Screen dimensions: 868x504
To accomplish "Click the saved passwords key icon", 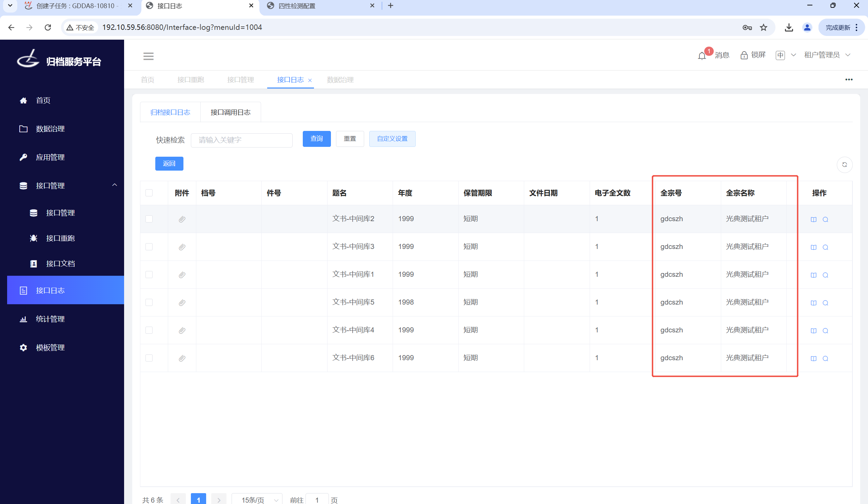I will (747, 27).
